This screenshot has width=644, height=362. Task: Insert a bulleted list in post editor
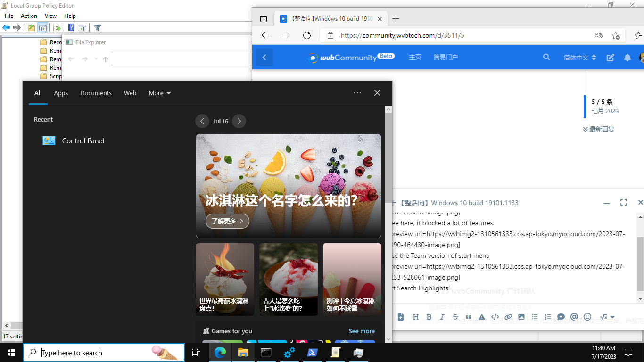[x=535, y=317]
